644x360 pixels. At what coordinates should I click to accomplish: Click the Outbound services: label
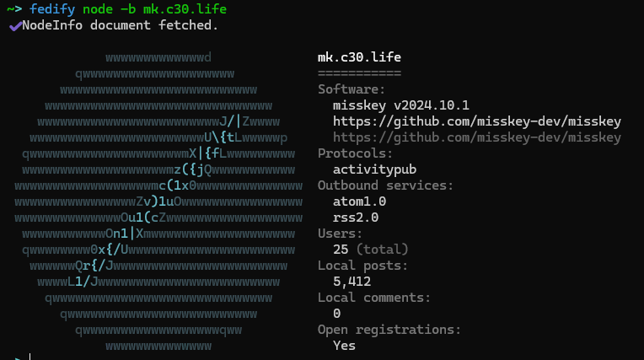click(386, 185)
